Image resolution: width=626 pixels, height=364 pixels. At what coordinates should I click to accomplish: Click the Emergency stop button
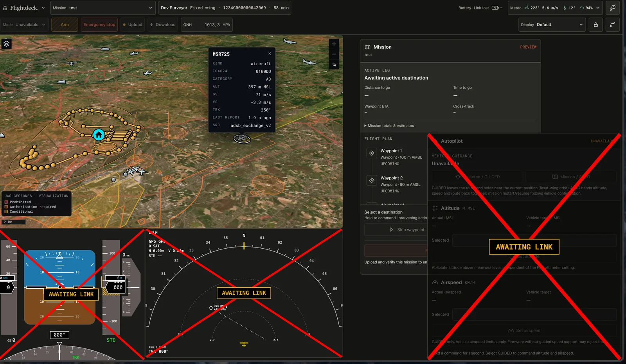tap(99, 25)
